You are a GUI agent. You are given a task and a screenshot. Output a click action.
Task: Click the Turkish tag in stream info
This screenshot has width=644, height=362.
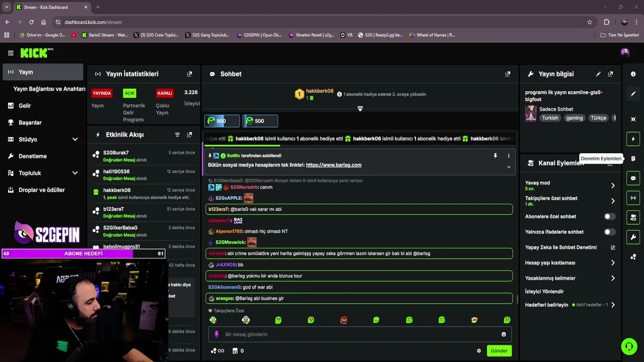pos(550,118)
